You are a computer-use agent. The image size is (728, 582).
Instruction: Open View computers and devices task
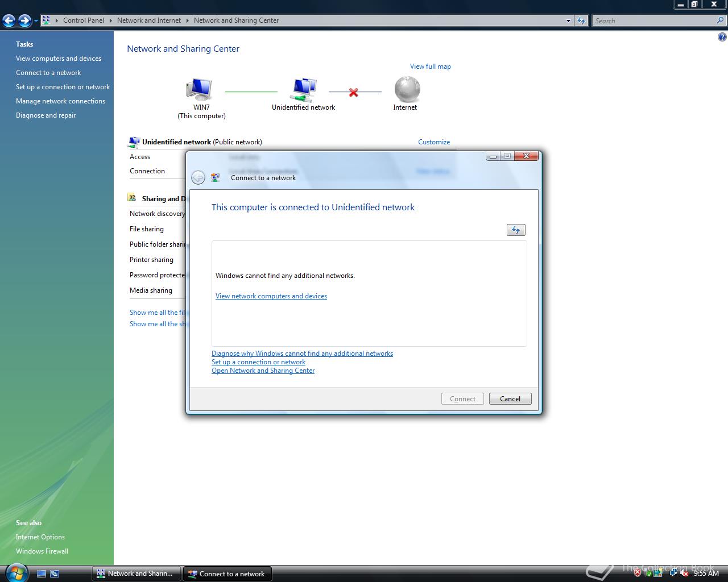click(x=59, y=59)
